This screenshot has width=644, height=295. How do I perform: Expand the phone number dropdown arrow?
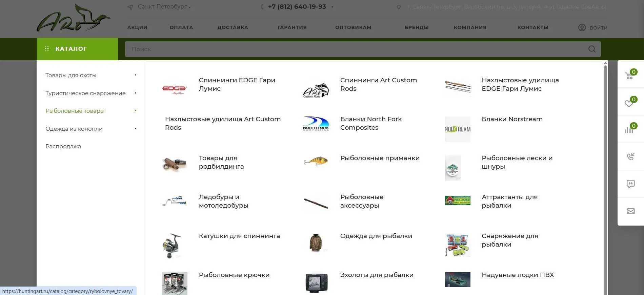click(332, 7)
